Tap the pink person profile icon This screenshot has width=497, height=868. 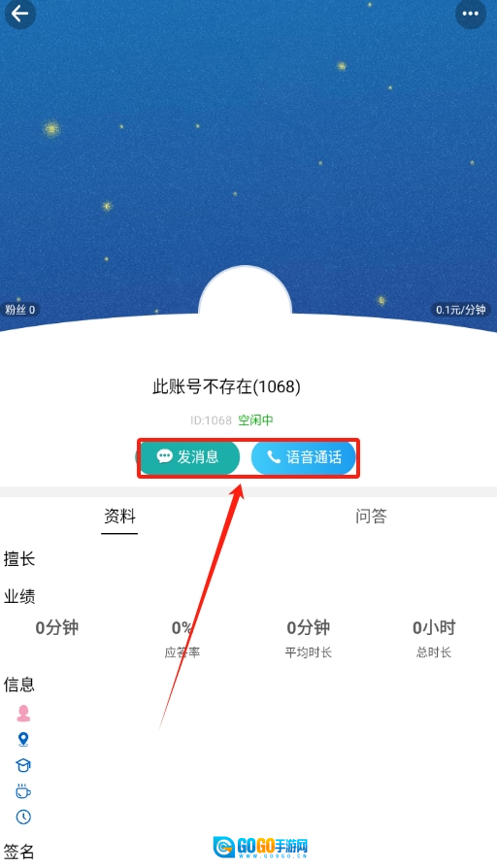(x=23, y=713)
